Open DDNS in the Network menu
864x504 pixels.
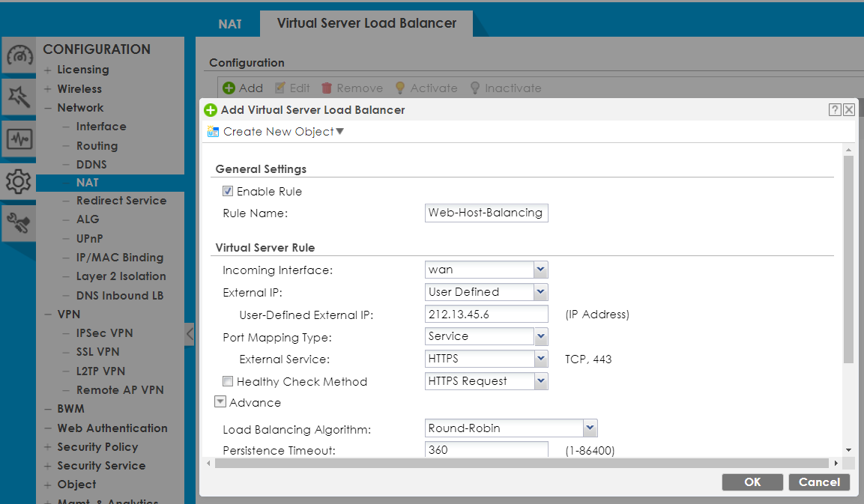pyautogui.click(x=91, y=164)
